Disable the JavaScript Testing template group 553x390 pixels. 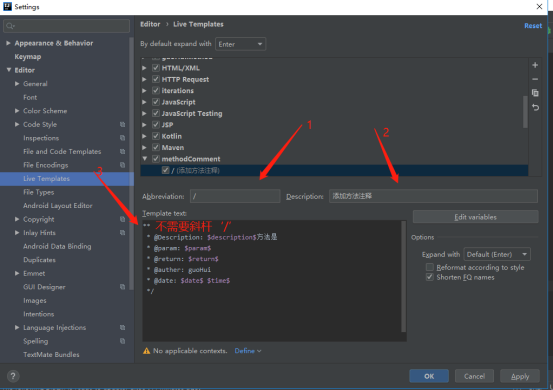156,113
